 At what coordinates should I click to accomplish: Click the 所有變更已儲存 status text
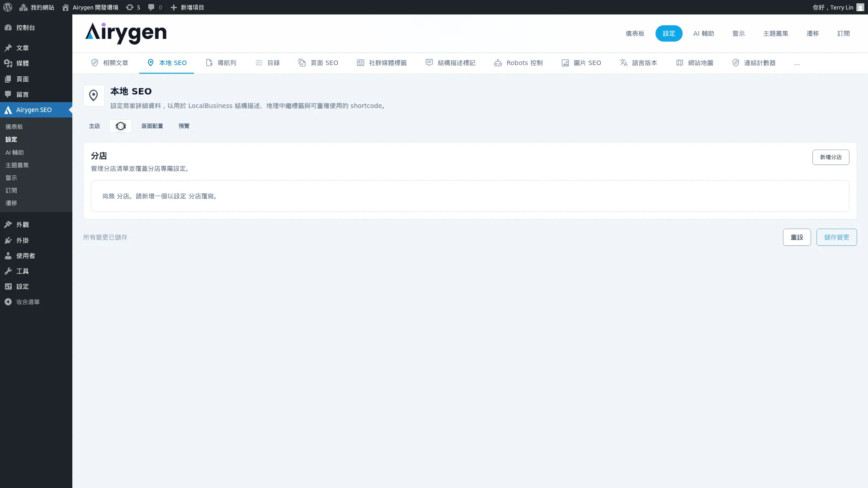[105, 237]
